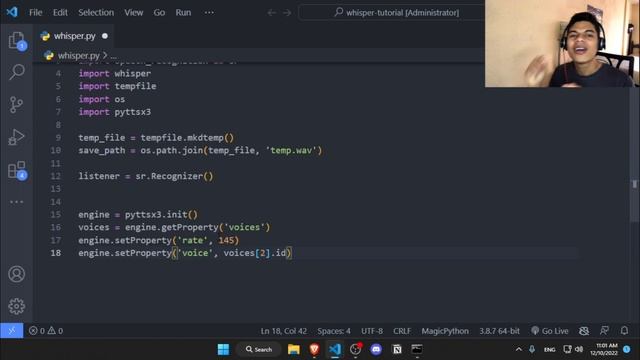Open the Extensions view
This screenshot has width=640, height=360.
tap(17, 170)
